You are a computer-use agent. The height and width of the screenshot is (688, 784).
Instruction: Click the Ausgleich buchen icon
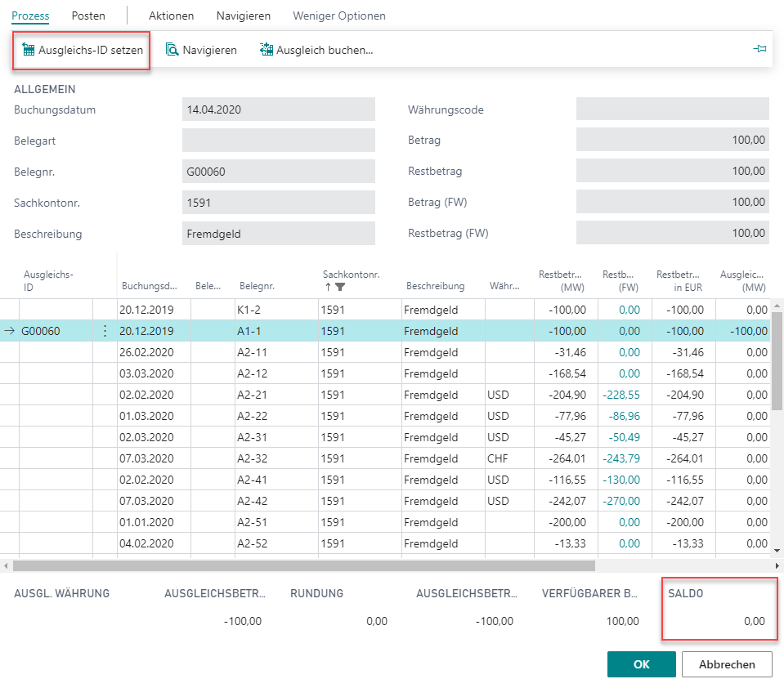point(266,50)
